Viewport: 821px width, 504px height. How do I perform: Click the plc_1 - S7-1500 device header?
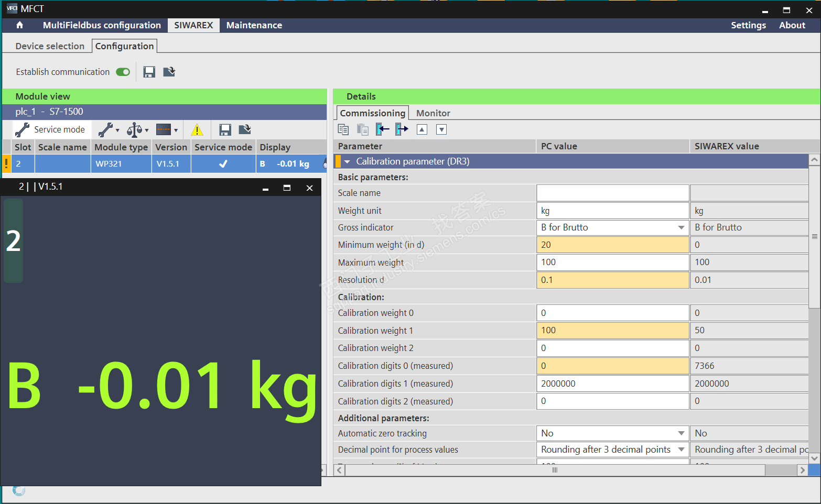click(x=165, y=112)
